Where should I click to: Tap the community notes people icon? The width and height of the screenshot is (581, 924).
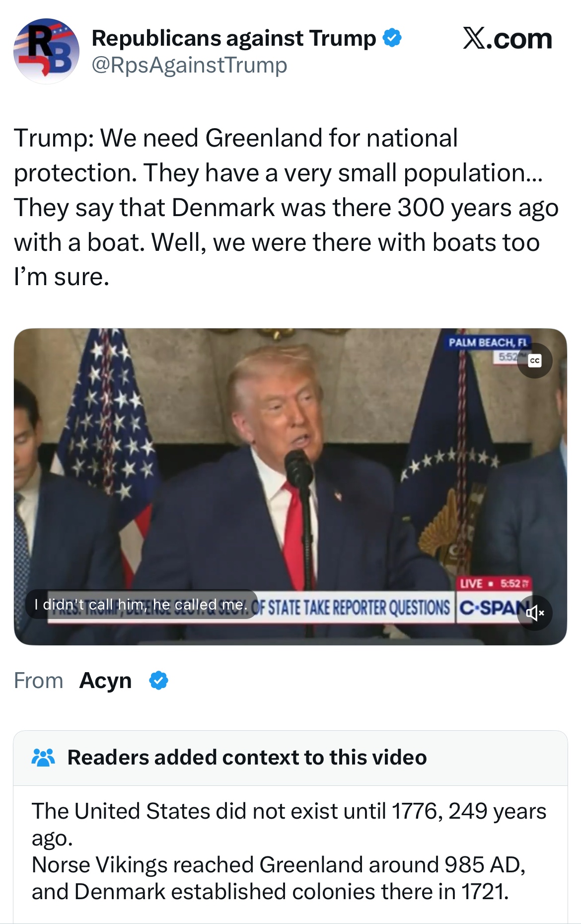coord(43,758)
